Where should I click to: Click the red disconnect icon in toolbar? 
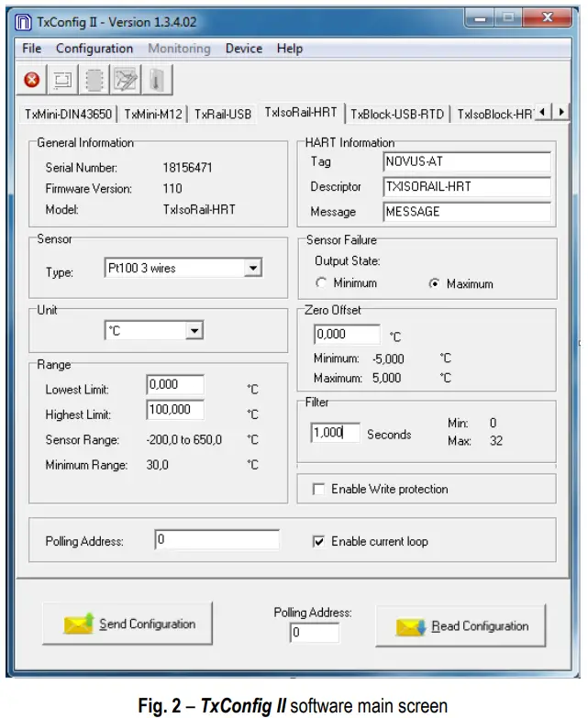click(31, 80)
